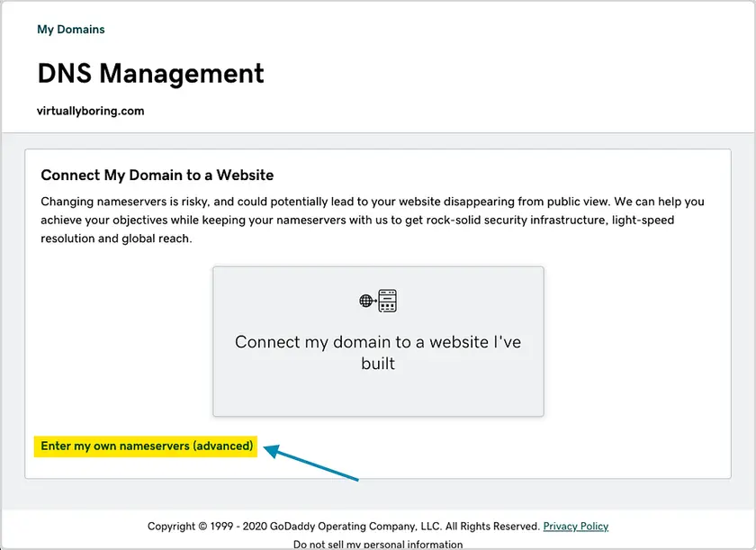Screen dimensions: 756x550
Task: Click the globe-to-website connection icon
Action: [x=378, y=301]
